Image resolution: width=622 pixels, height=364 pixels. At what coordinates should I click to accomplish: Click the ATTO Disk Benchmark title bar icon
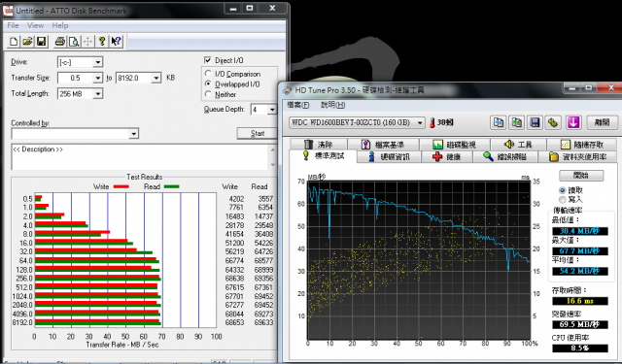[8, 11]
